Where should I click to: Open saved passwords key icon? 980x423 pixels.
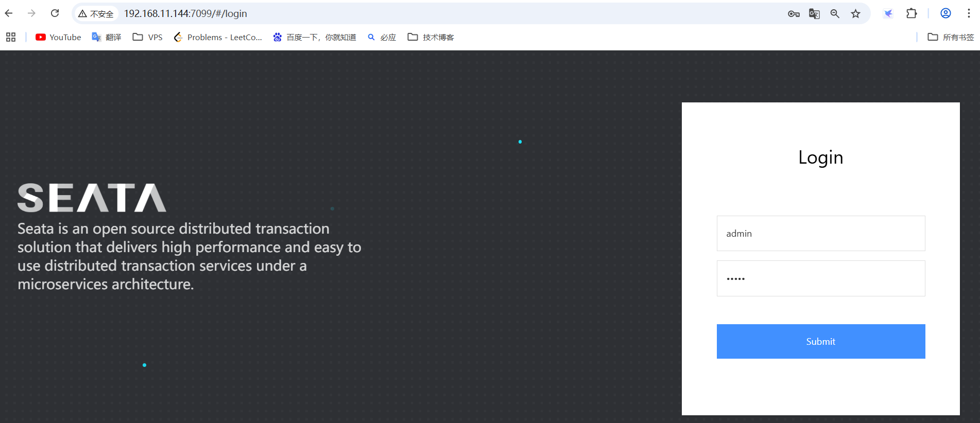794,14
